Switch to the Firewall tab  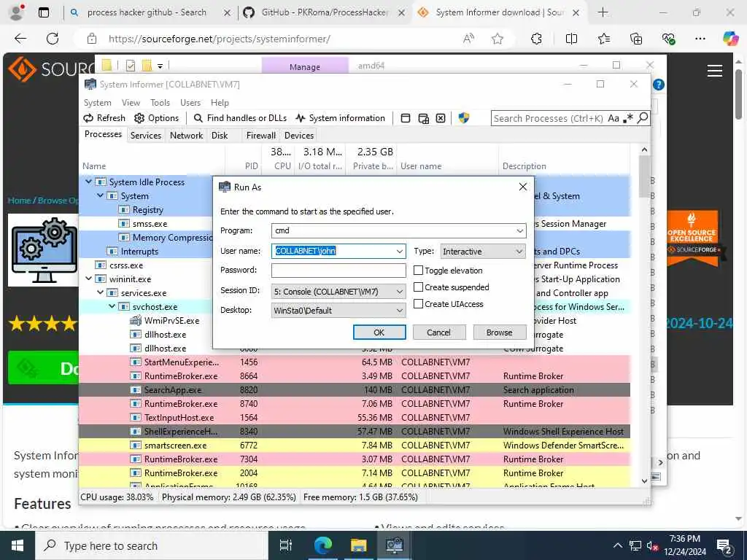click(260, 136)
